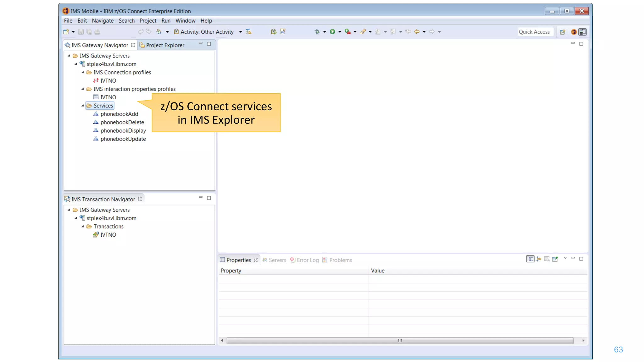The height and width of the screenshot is (362, 644).
Task: Collapse Transactions node in Transaction Navigator
Action: pos(83,227)
